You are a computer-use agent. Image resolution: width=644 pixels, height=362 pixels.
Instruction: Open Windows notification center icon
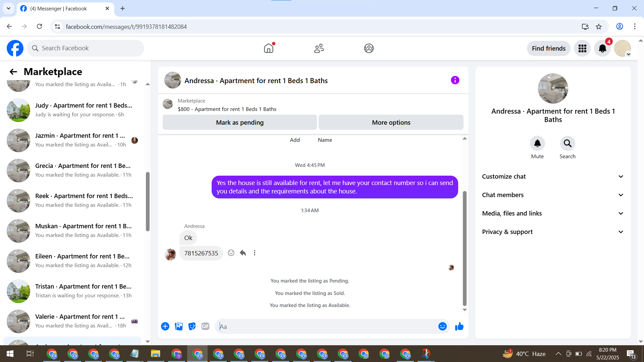pyautogui.click(x=631, y=354)
